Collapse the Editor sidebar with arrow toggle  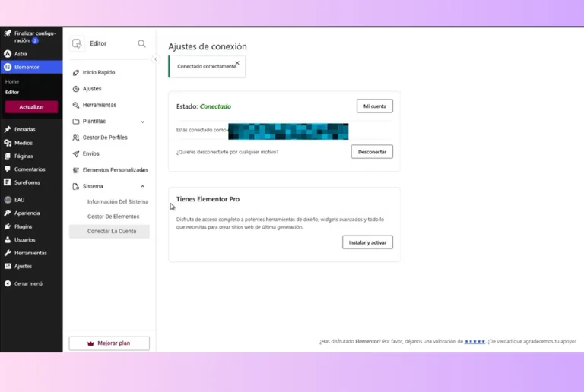156,59
